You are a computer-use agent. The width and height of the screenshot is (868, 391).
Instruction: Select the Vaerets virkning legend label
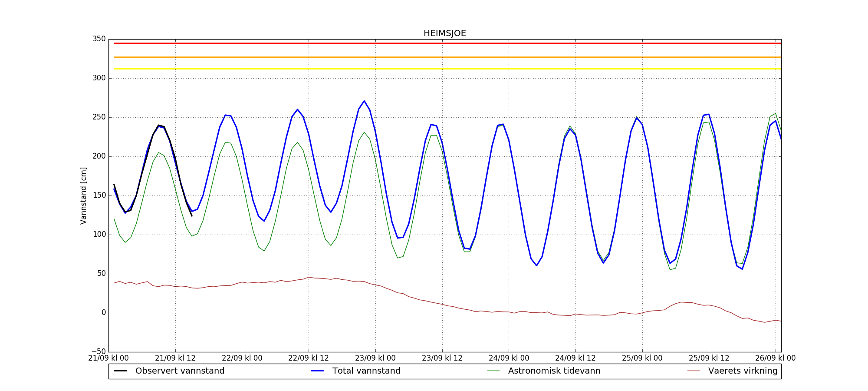pos(743,371)
